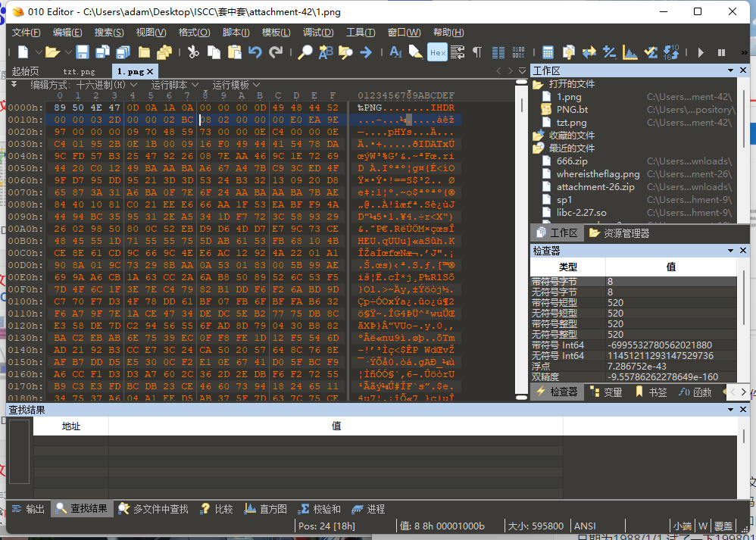Open the 脚本(I) menu
756x540 pixels.
point(236,33)
